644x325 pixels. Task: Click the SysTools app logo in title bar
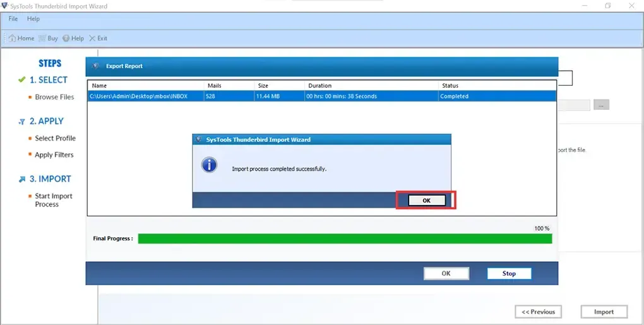[5, 6]
